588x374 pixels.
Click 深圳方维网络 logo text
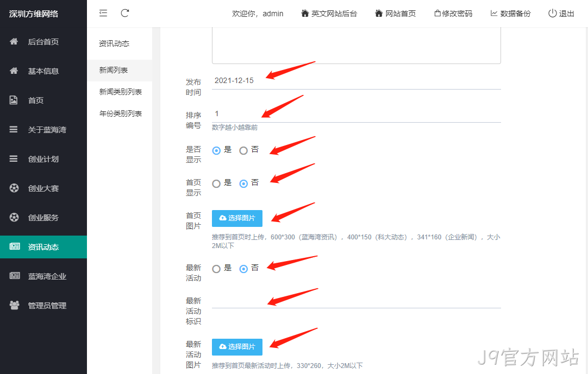click(x=34, y=14)
